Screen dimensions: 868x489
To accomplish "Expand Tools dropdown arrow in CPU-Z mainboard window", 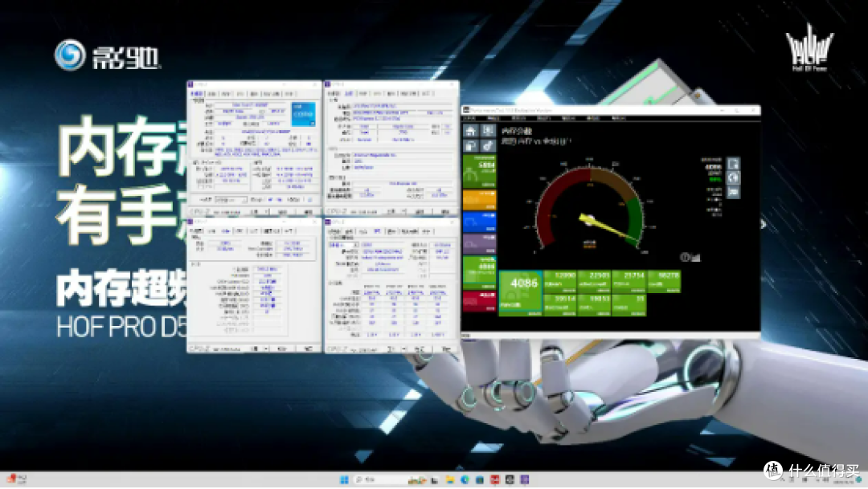I will 404,212.
